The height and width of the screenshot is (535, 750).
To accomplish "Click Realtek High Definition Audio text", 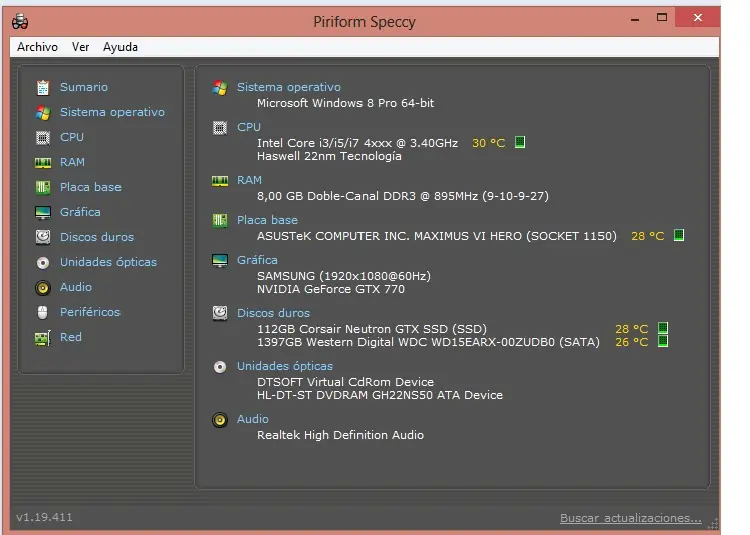I will coord(340,435).
